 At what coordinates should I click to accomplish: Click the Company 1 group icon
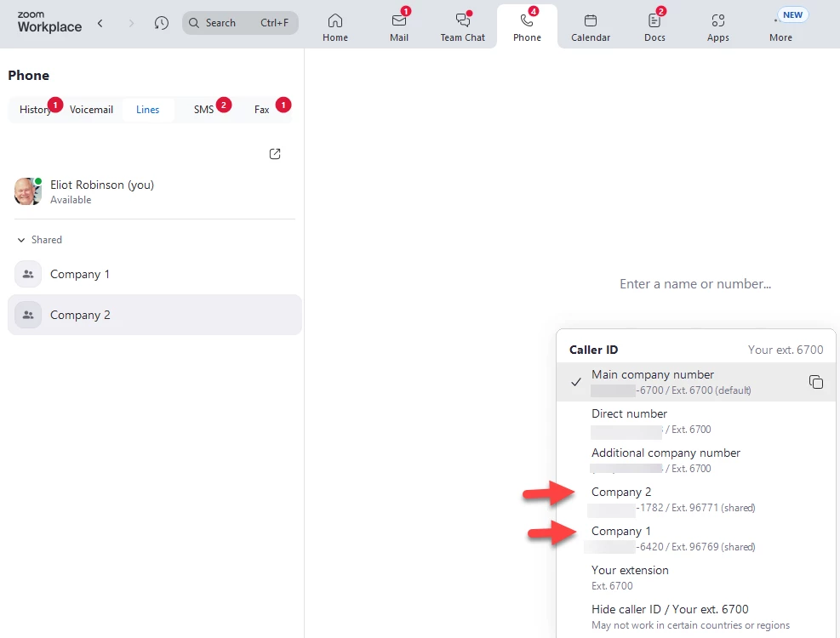point(28,274)
